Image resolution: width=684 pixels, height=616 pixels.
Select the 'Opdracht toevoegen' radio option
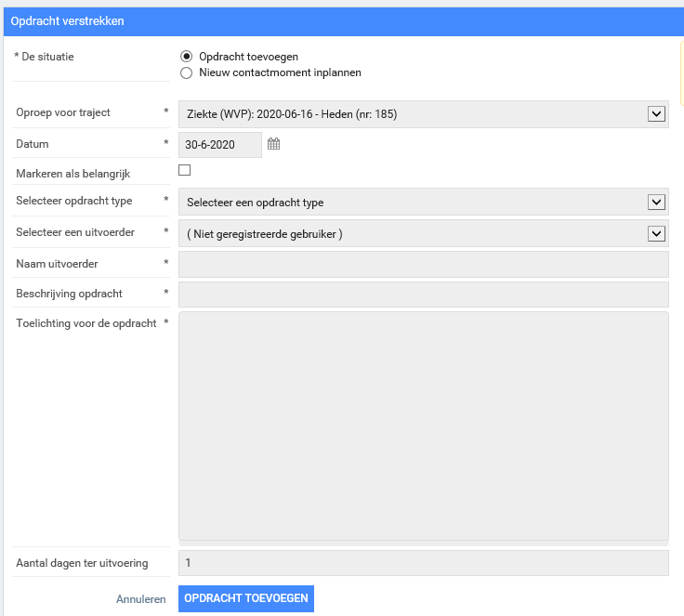(x=186, y=57)
